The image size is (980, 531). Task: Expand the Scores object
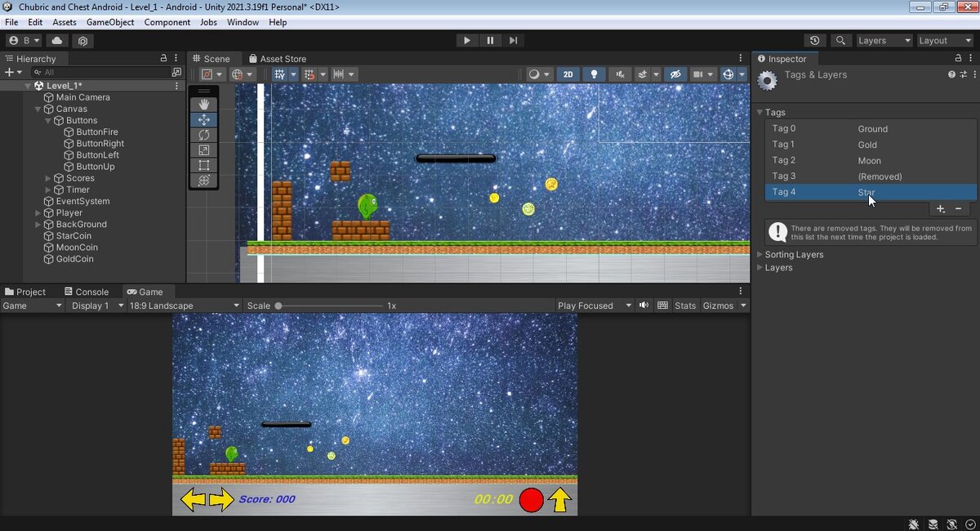tap(48, 178)
